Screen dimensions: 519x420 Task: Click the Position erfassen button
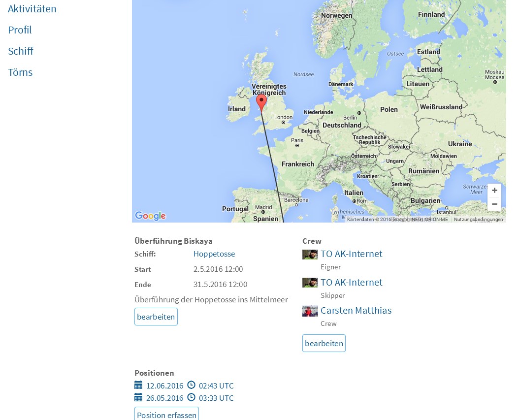click(x=166, y=415)
